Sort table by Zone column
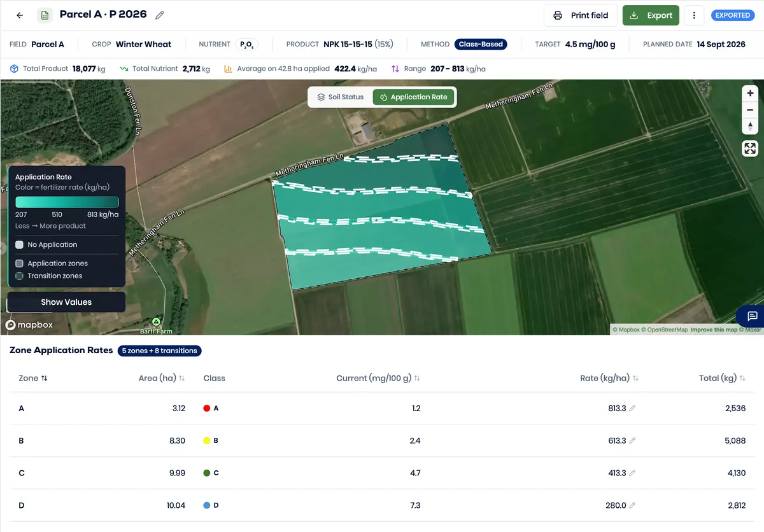The width and height of the screenshot is (764, 532). [33, 378]
